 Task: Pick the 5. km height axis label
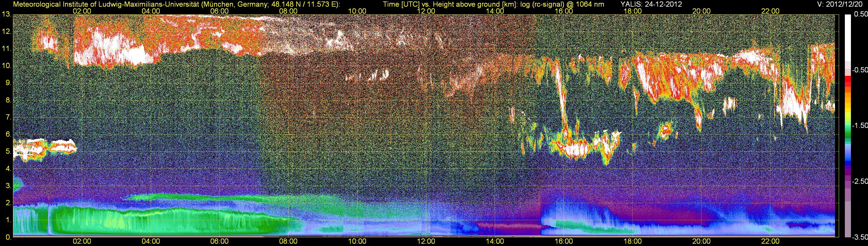coord(8,152)
